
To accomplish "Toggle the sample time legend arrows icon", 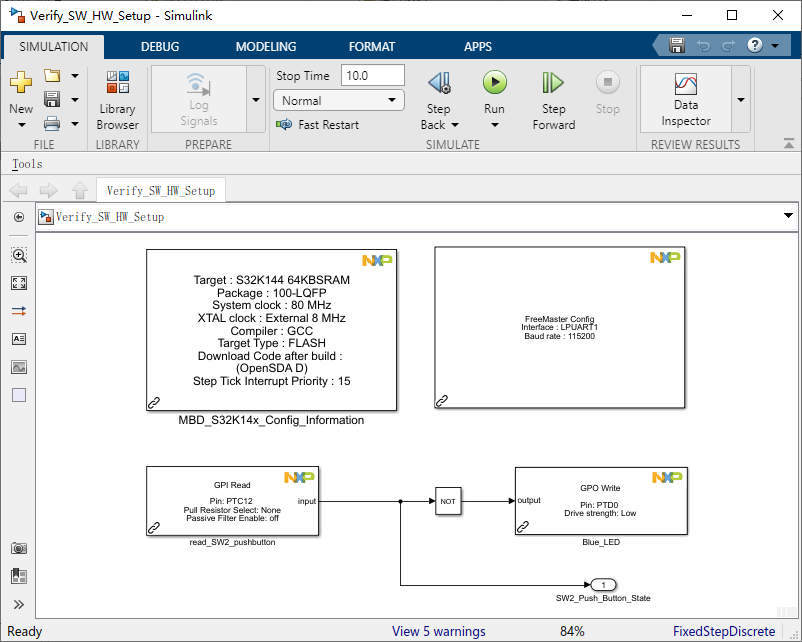I will pos(19,311).
